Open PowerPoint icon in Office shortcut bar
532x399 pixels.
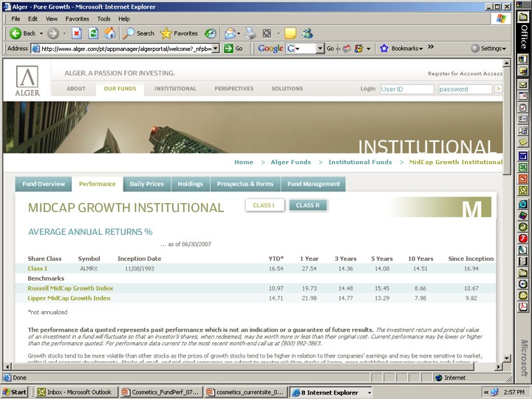523,179
